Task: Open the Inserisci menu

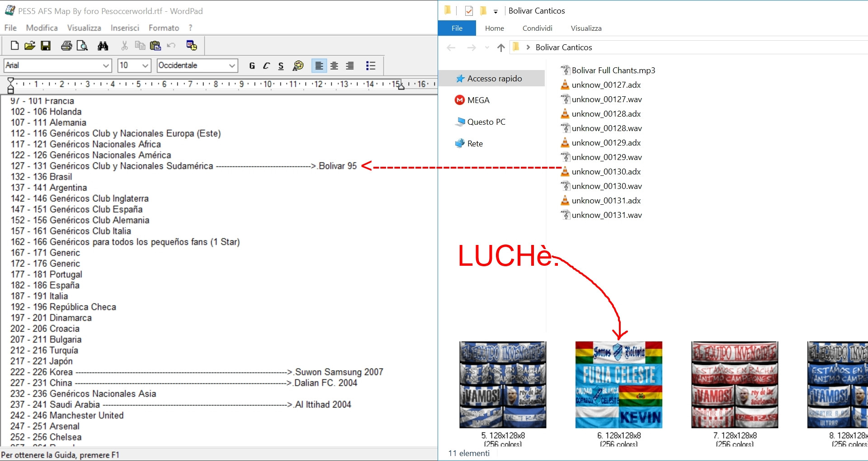Action: [x=125, y=28]
